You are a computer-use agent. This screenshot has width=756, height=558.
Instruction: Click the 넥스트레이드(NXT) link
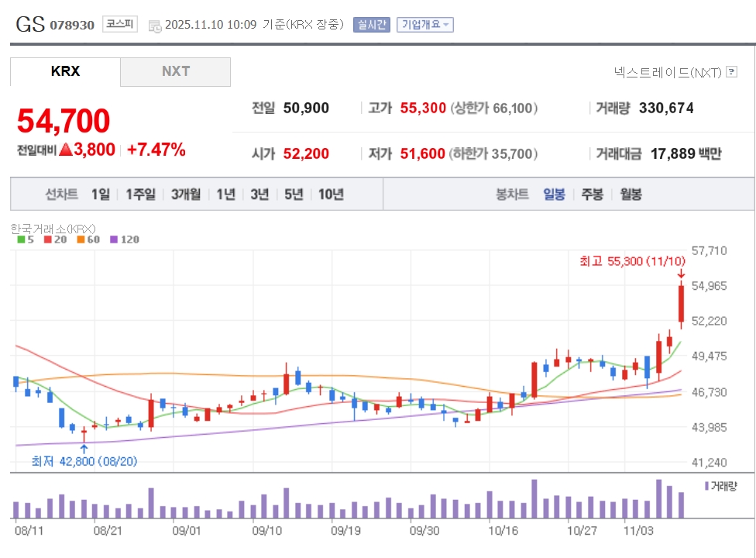click(x=667, y=72)
